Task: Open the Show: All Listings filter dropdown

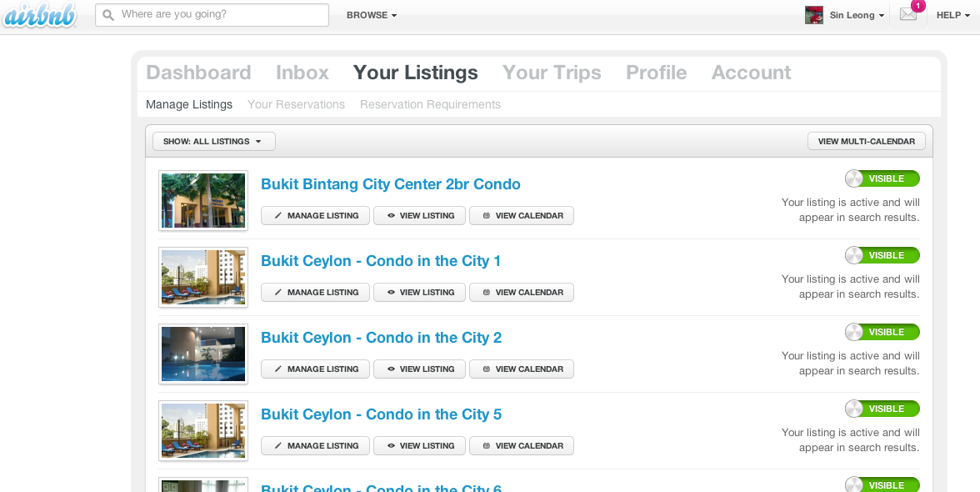Action: (x=213, y=142)
